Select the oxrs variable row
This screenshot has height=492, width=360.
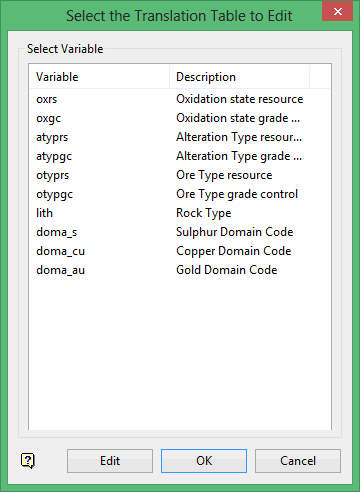(x=180, y=99)
